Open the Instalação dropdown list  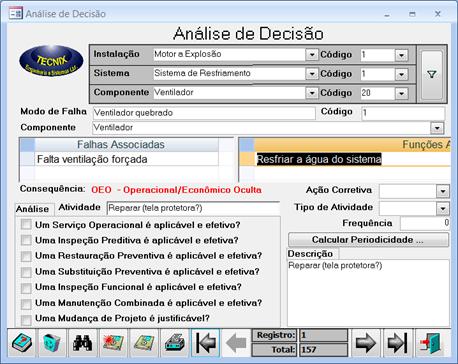[x=312, y=54]
